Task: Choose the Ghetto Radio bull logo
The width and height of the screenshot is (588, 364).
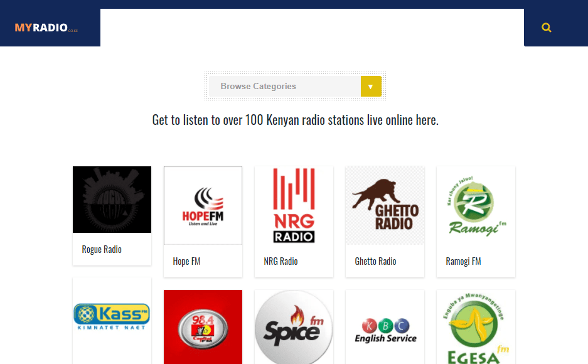Action: point(385,205)
